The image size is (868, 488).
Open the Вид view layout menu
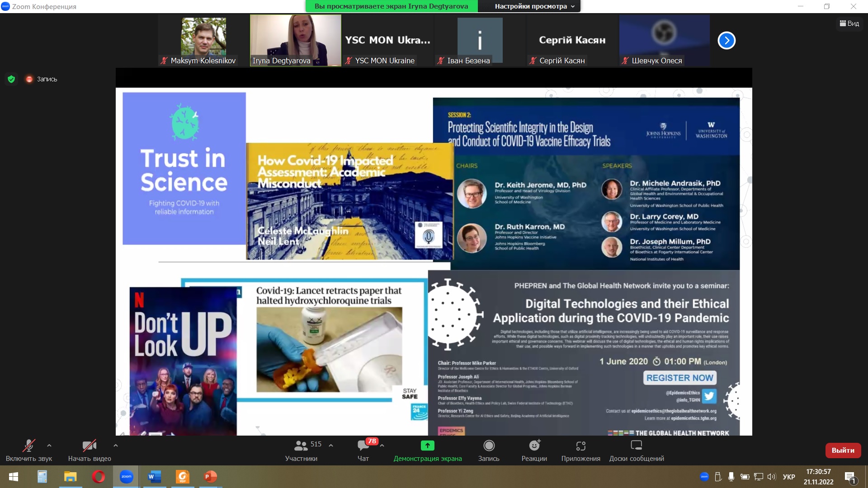click(x=849, y=23)
